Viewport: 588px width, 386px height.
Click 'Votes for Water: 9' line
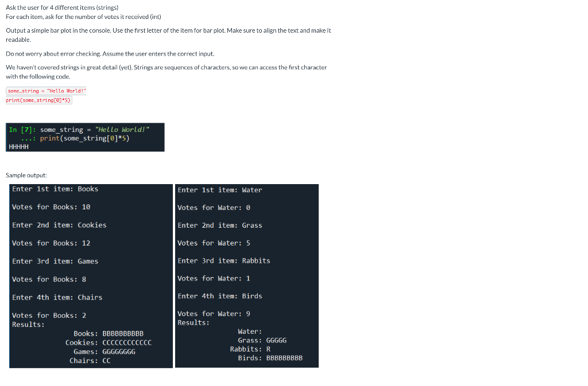click(x=214, y=314)
